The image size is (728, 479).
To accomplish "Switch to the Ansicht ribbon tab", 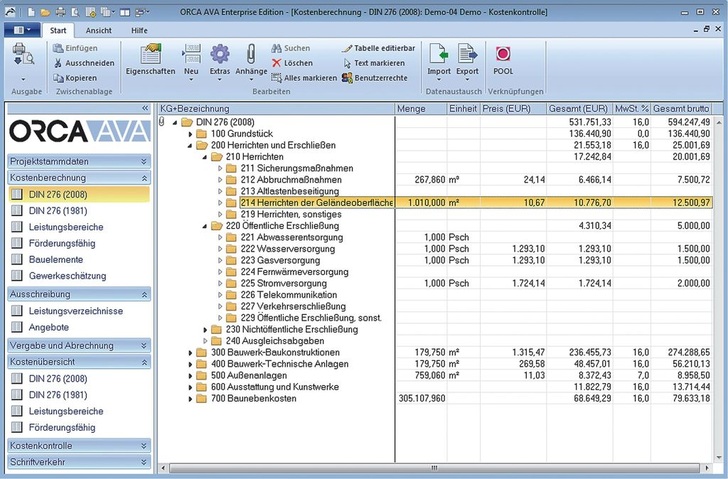I will tap(98, 30).
